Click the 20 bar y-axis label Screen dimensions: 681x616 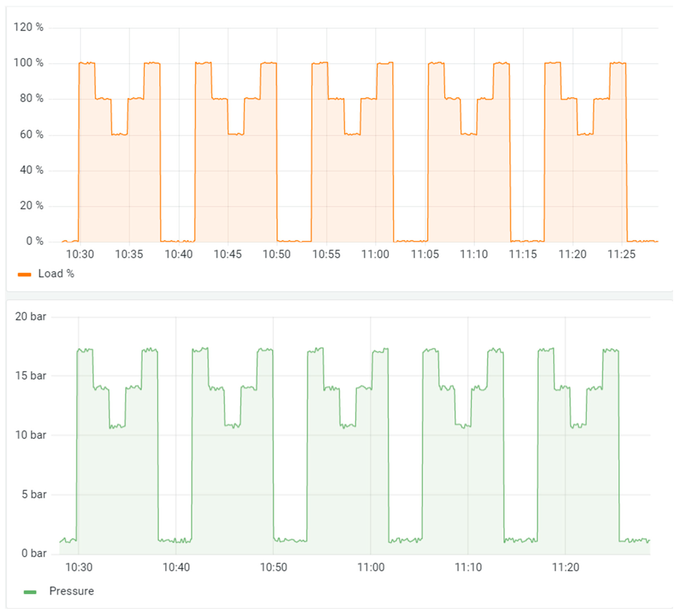point(30,317)
